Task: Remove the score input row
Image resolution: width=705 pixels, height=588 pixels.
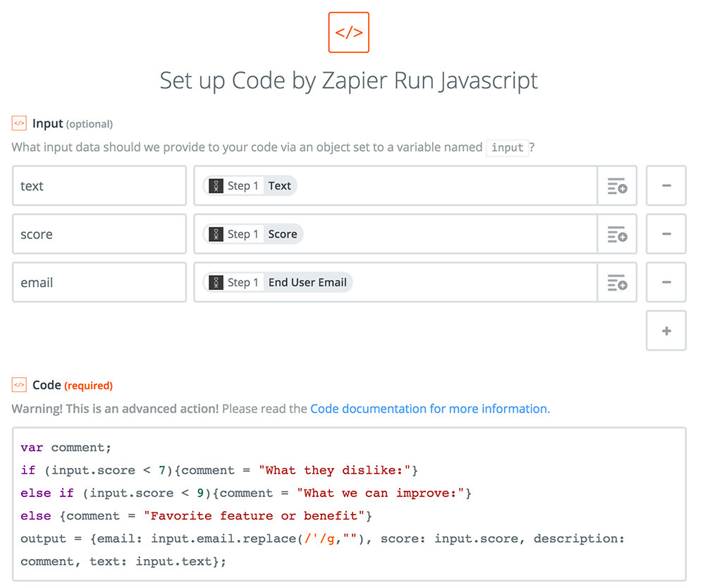Action: (x=666, y=234)
